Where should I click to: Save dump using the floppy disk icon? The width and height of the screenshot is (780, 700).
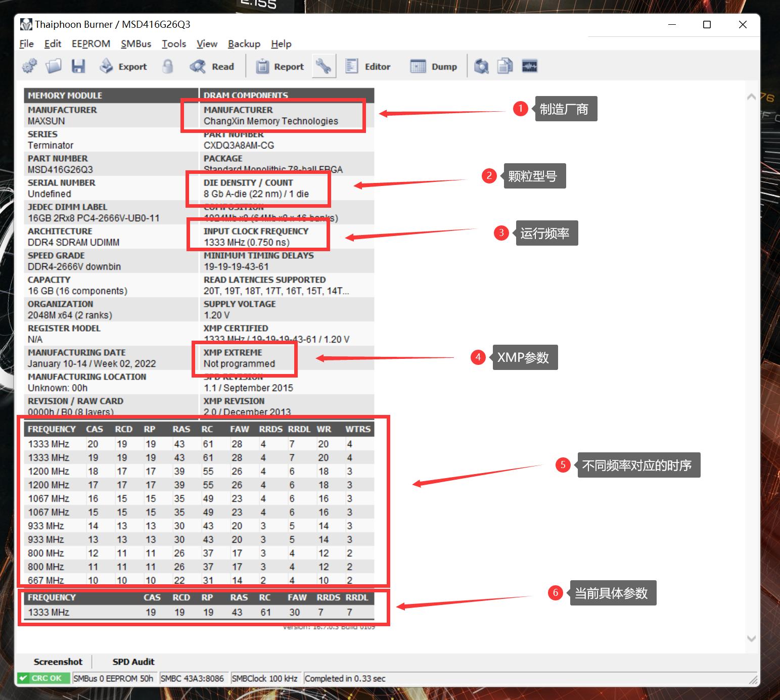[78, 66]
